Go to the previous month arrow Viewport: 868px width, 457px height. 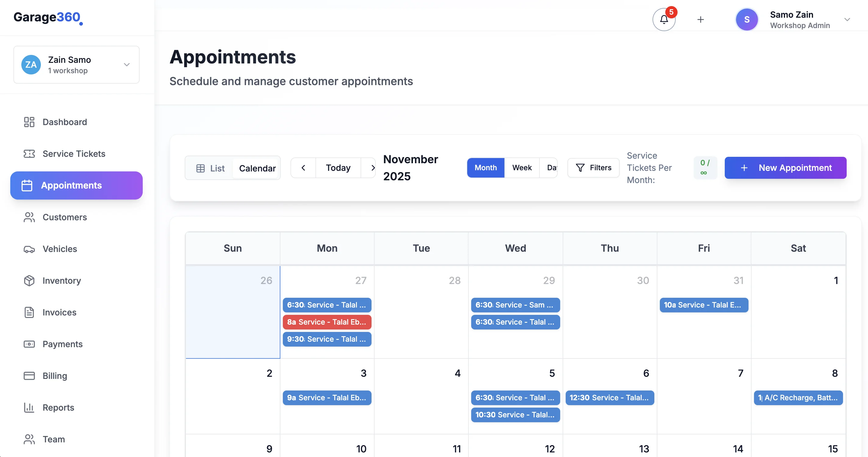tap(303, 167)
